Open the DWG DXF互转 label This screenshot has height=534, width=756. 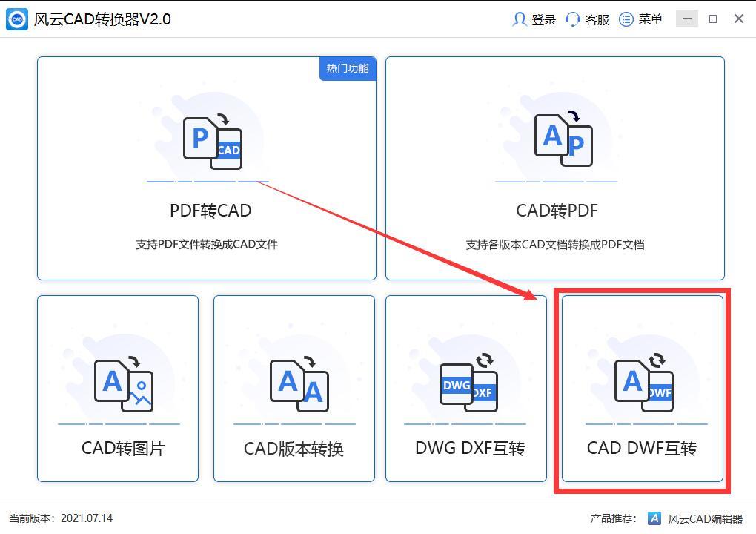pos(470,448)
